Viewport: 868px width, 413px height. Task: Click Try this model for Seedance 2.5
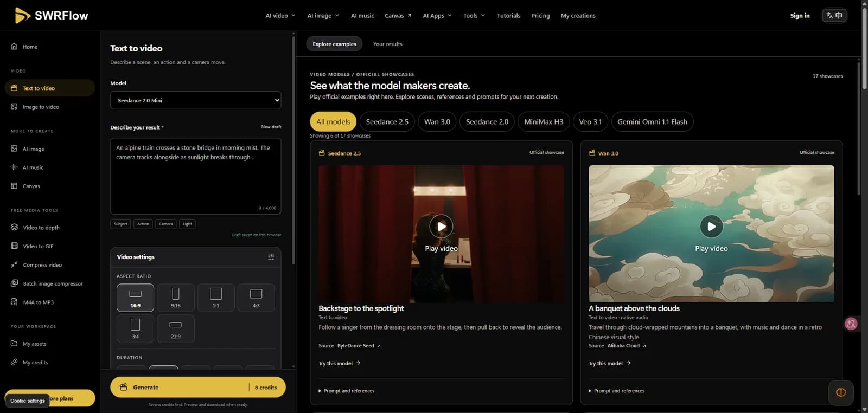click(x=340, y=363)
